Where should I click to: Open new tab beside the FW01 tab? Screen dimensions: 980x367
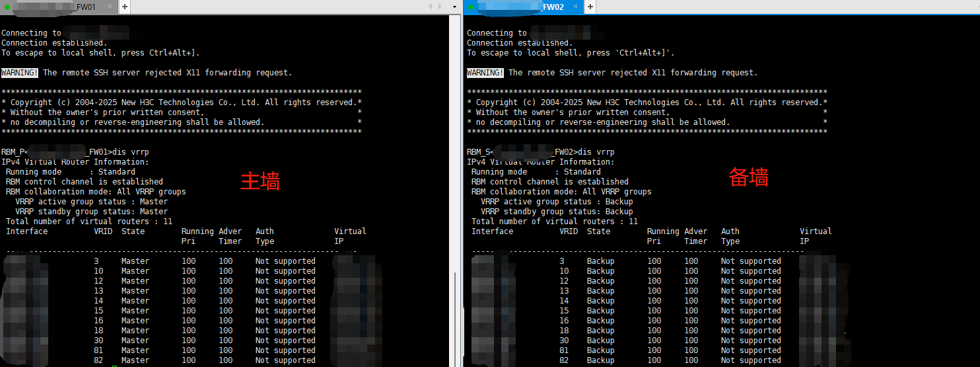(124, 7)
